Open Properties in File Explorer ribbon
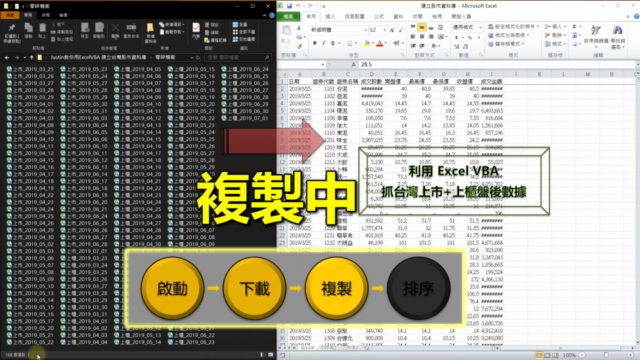The width and height of the screenshot is (640, 360). [x=196, y=31]
